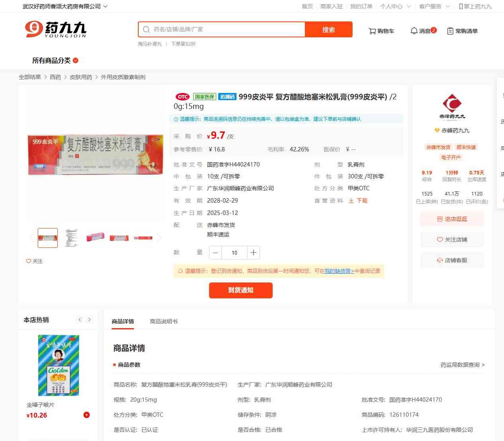Click the 赤峰药九九 store logo
This screenshot has width=504, height=441.
tap(452, 106)
